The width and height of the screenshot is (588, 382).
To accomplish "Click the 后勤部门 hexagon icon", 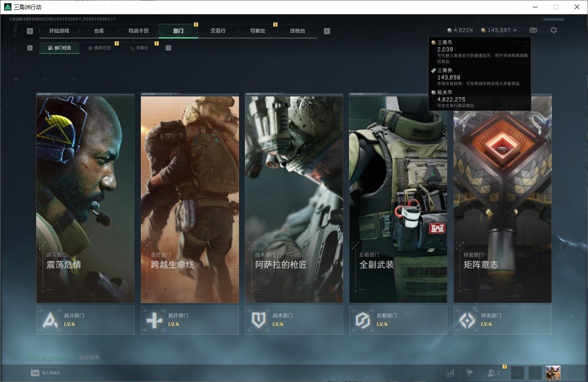I will [363, 320].
